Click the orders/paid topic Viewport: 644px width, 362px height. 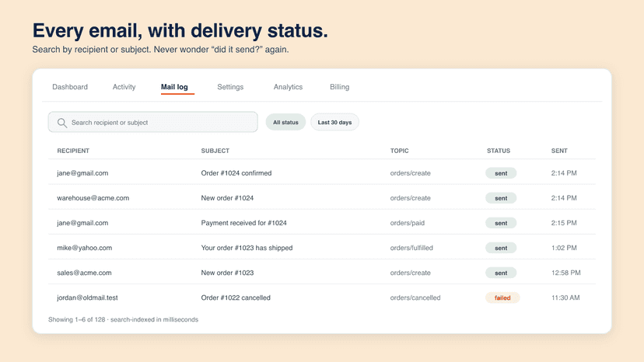[x=408, y=223]
